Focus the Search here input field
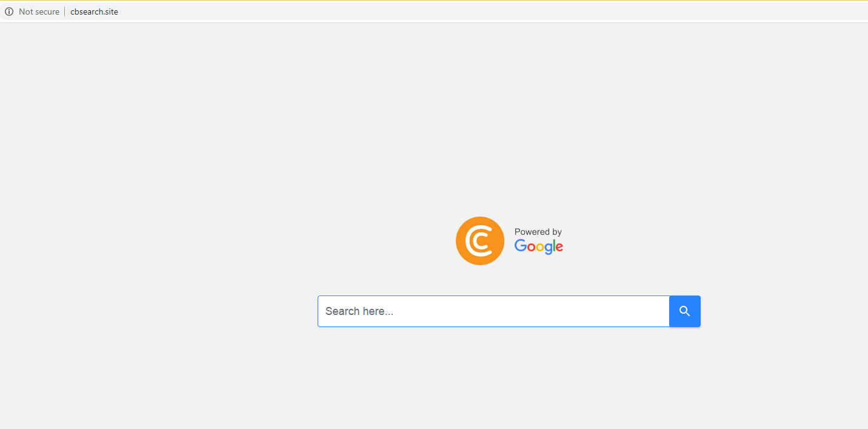This screenshot has height=429, width=868. [493, 311]
